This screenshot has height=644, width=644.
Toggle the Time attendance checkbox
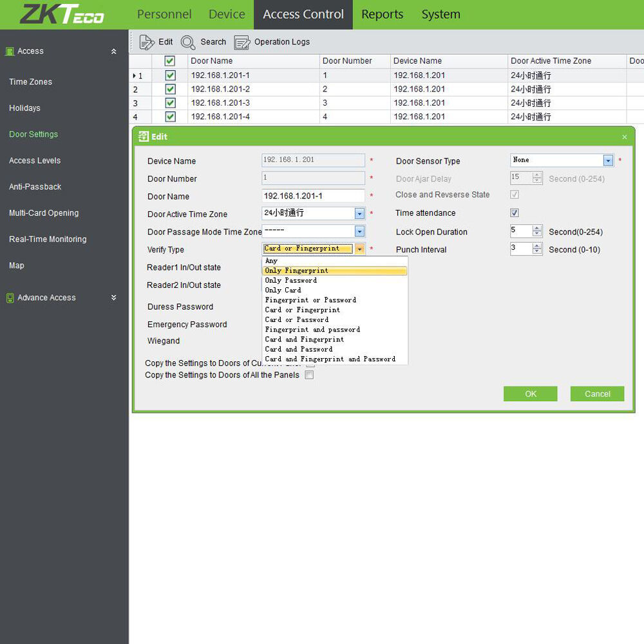[515, 213]
